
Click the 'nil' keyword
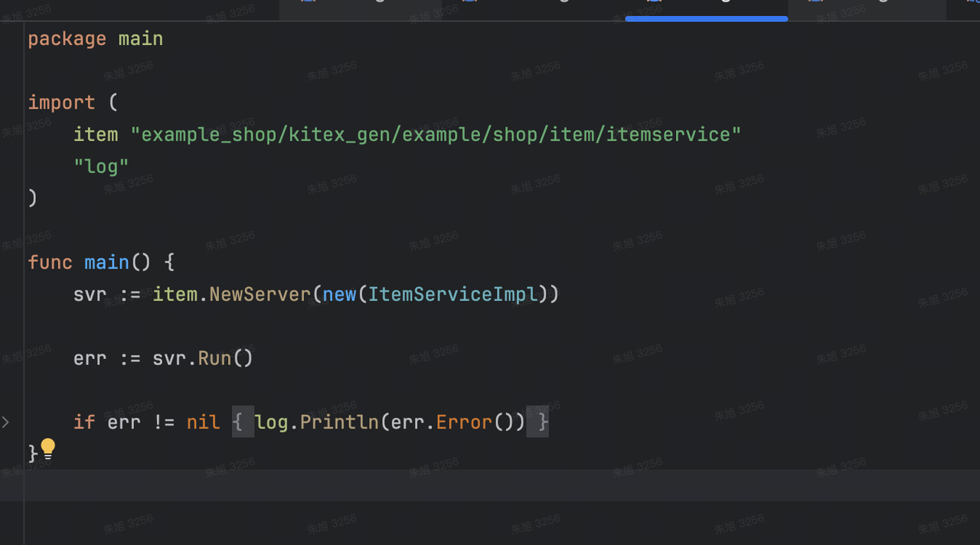click(203, 422)
